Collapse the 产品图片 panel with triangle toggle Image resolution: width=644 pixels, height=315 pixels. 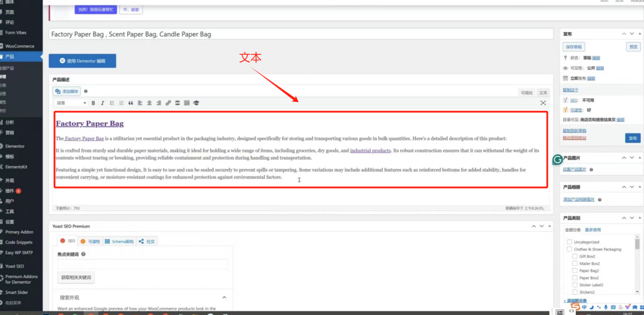pos(640,158)
